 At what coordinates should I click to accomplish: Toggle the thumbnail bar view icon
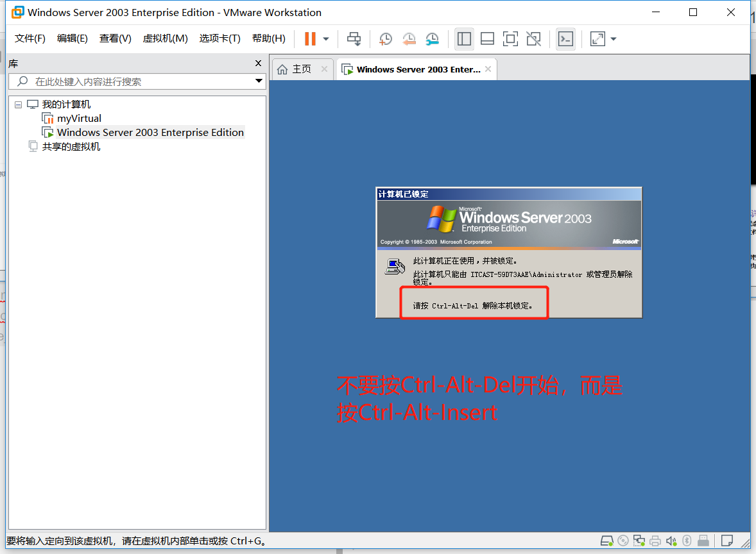(488, 39)
